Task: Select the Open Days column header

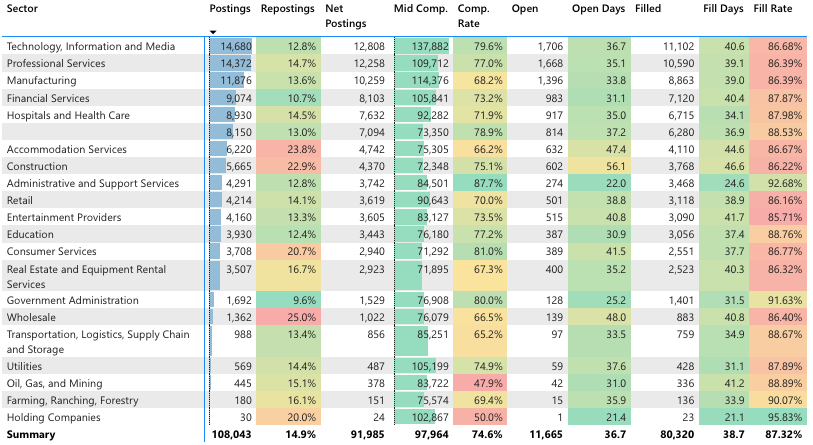Action: [598, 9]
